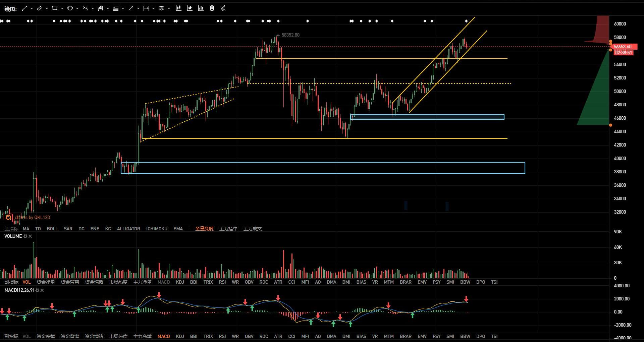The width and height of the screenshot is (644, 342).
Task: Click the 全量深度 depth button
Action: [204, 229]
